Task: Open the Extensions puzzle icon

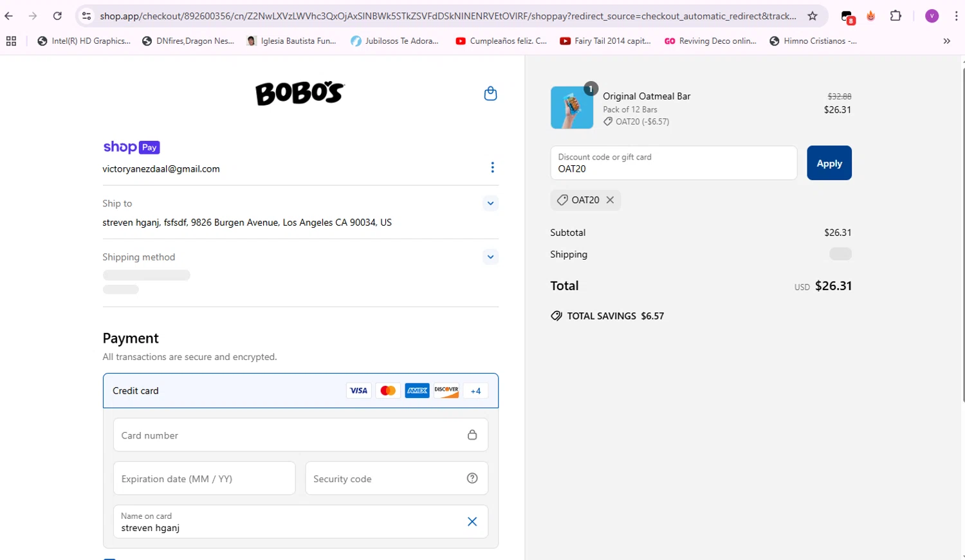Action: pyautogui.click(x=896, y=16)
